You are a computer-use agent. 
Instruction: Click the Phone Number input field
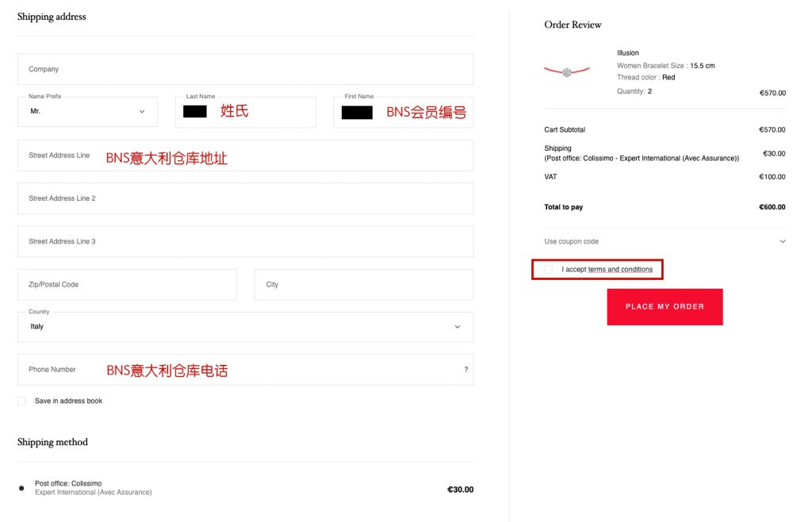tap(246, 370)
